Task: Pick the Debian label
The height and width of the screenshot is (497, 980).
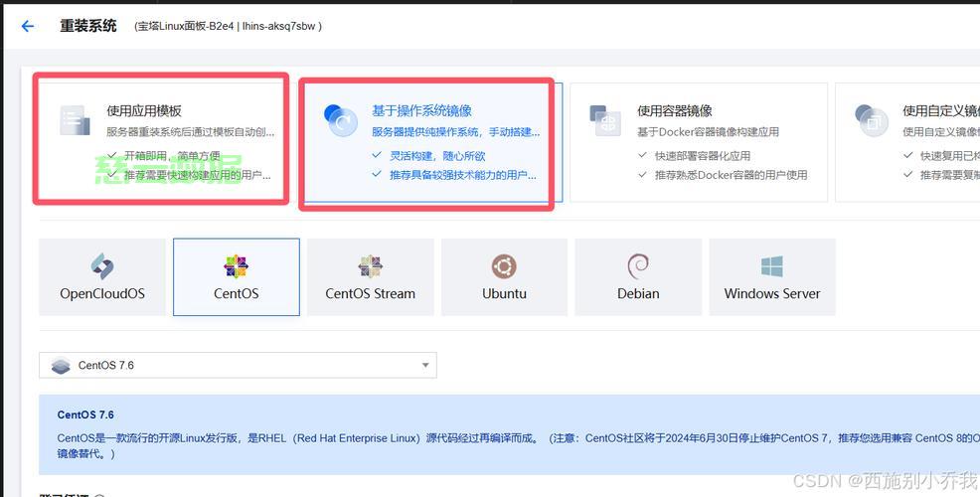Action: point(638,294)
